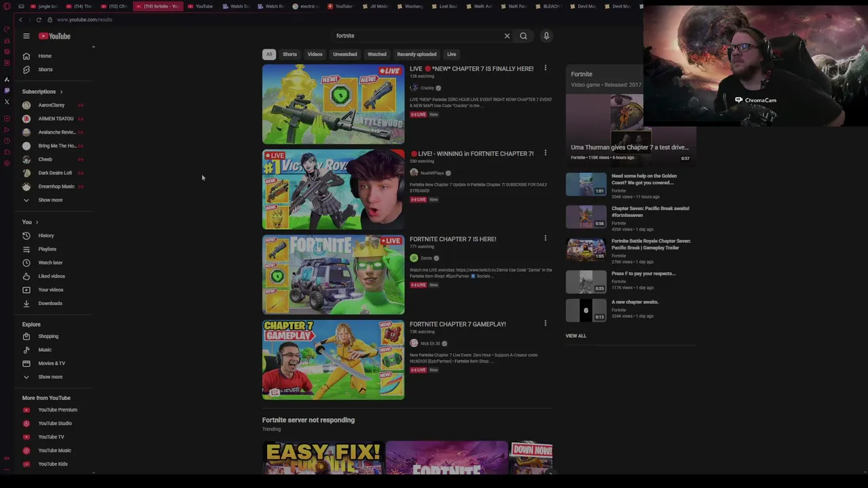Open options for Winning in Fortnite Chapter 7 video
This screenshot has height=488, width=868.
[545, 153]
